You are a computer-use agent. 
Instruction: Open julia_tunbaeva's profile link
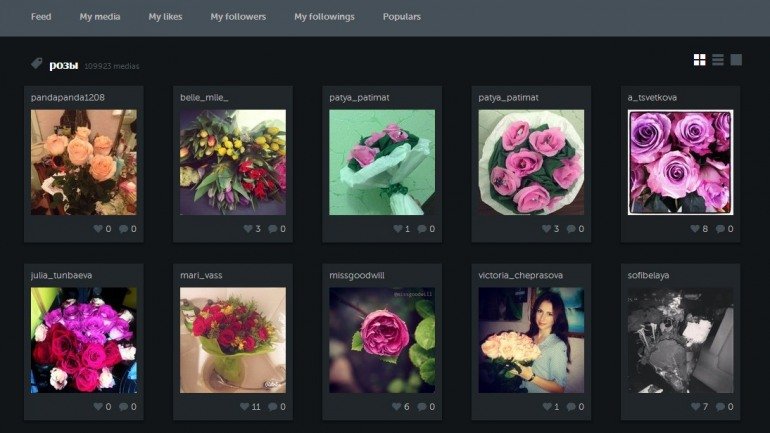[x=62, y=275]
